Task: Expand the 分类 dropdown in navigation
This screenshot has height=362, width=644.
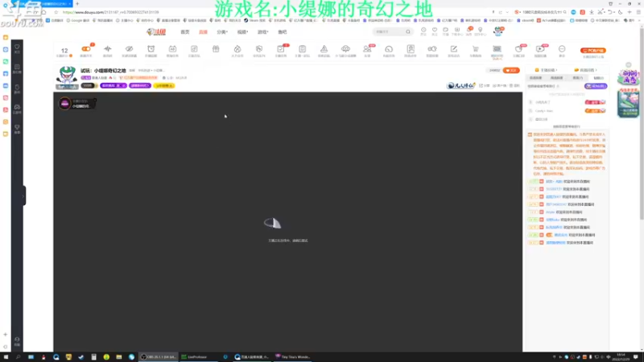Action: point(222,32)
